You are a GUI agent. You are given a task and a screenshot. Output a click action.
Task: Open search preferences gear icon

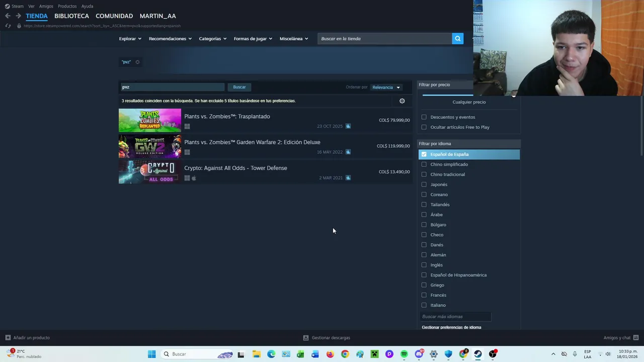(402, 101)
